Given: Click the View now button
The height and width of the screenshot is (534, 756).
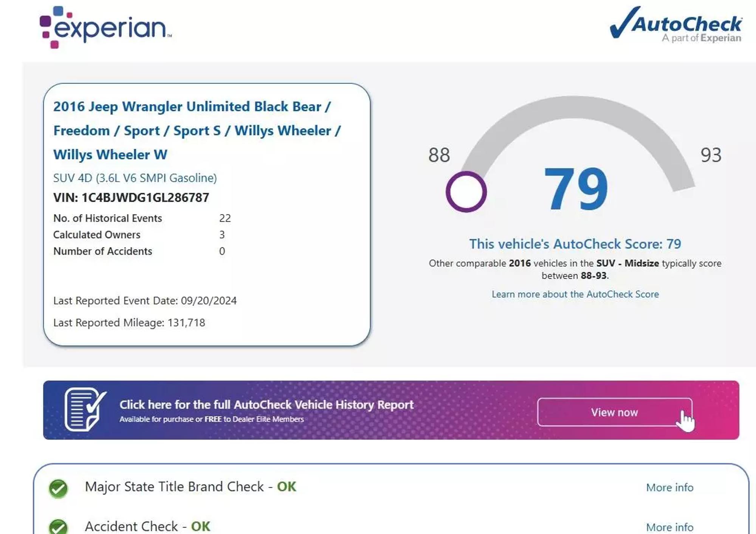Looking at the screenshot, I should (615, 412).
